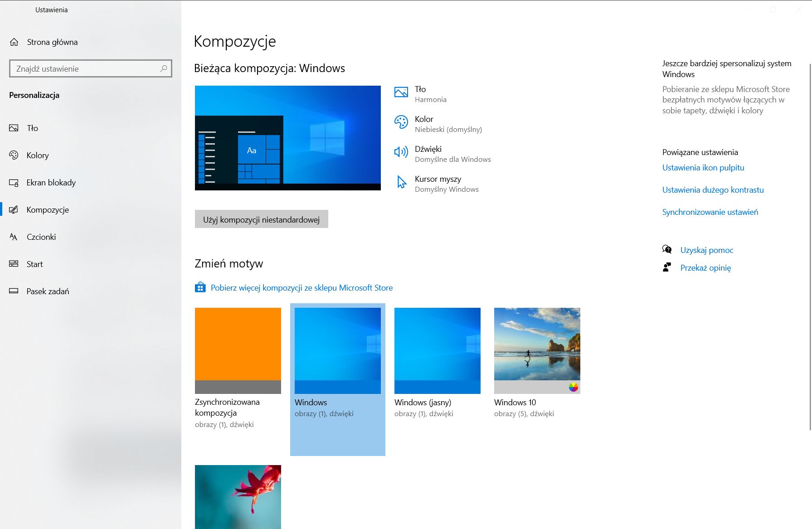Click the Strona główna home icon

click(14, 42)
